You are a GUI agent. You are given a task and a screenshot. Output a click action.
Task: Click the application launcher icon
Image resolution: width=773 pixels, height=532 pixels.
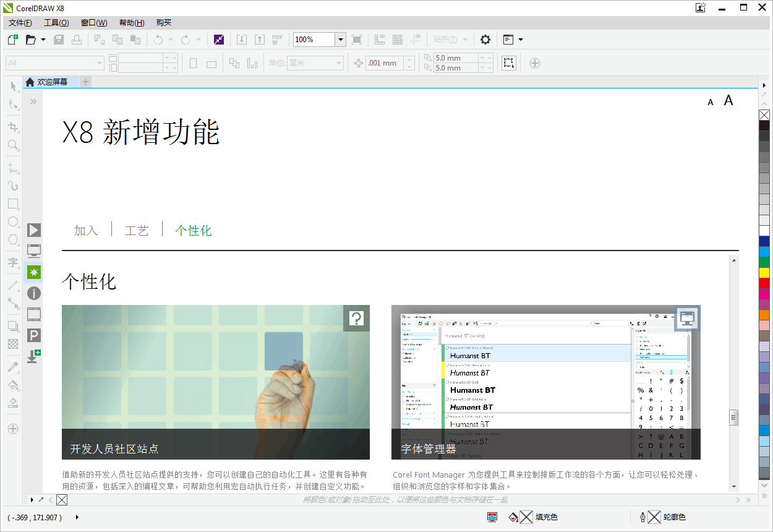[x=508, y=40]
